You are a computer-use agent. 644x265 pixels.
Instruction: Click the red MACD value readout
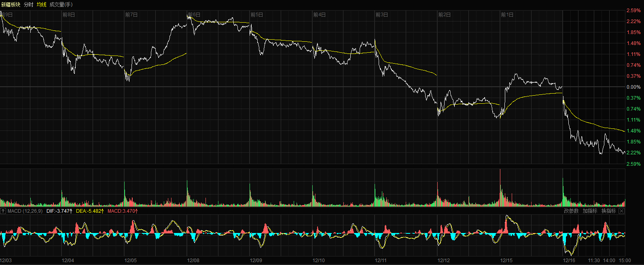click(123, 211)
